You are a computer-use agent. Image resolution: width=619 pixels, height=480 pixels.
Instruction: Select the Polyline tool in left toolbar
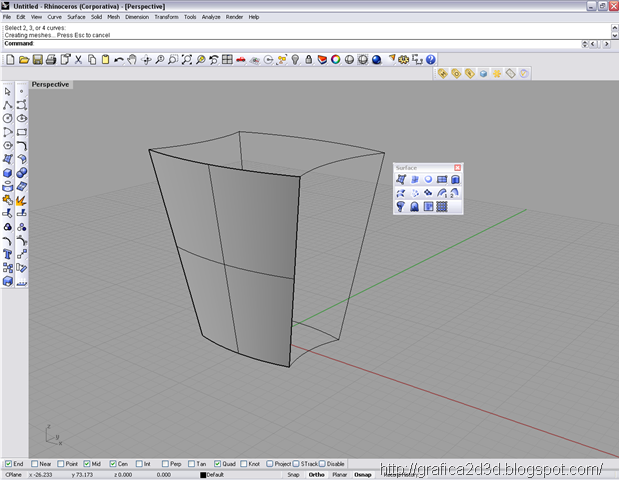pyautogui.click(x=8, y=105)
